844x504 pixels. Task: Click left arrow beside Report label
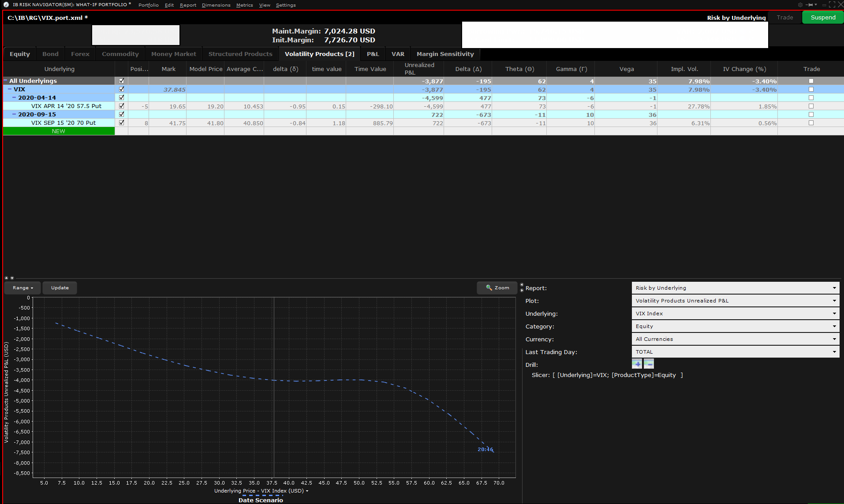click(522, 284)
